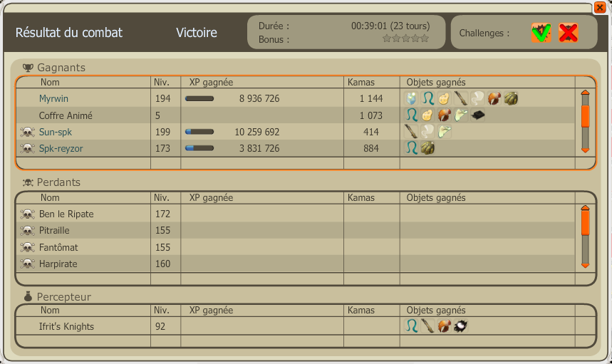Click the skull icon beside Harpirate
Viewport: 612px width, 364px height.
[x=27, y=264]
